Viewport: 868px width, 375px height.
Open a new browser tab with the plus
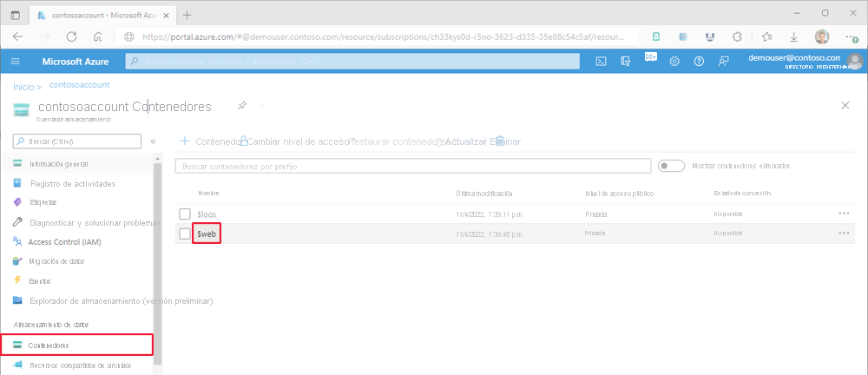click(x=187, y=15)
